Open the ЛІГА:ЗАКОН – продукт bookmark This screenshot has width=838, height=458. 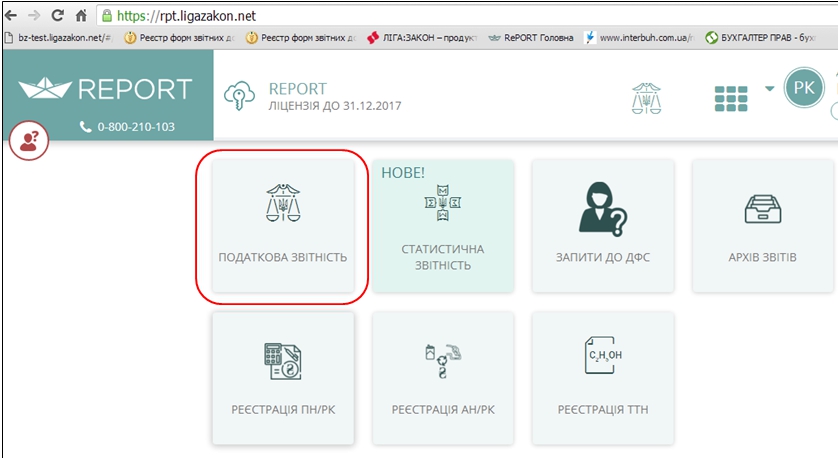click(422, 38)
